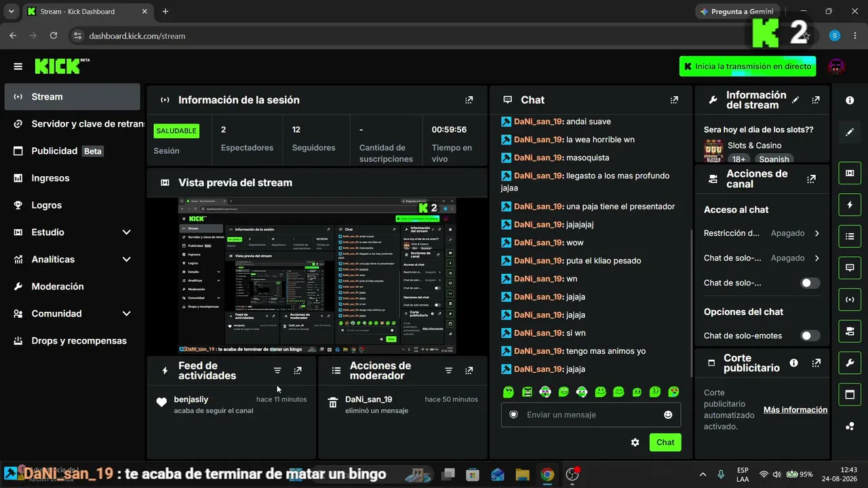
Task: Open chat settings gear
Action: (x=635, y=443)
